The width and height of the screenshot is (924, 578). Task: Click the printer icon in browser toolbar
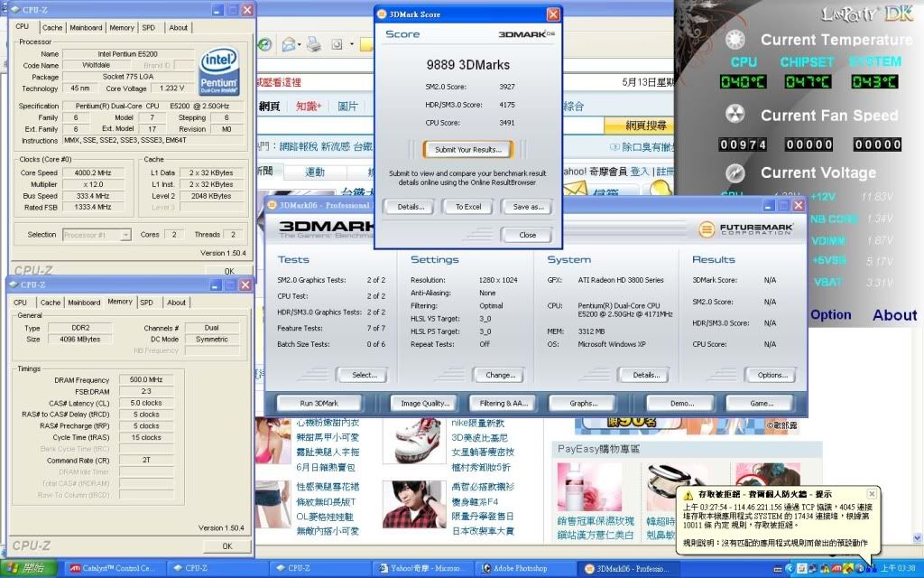click(313, 44)
